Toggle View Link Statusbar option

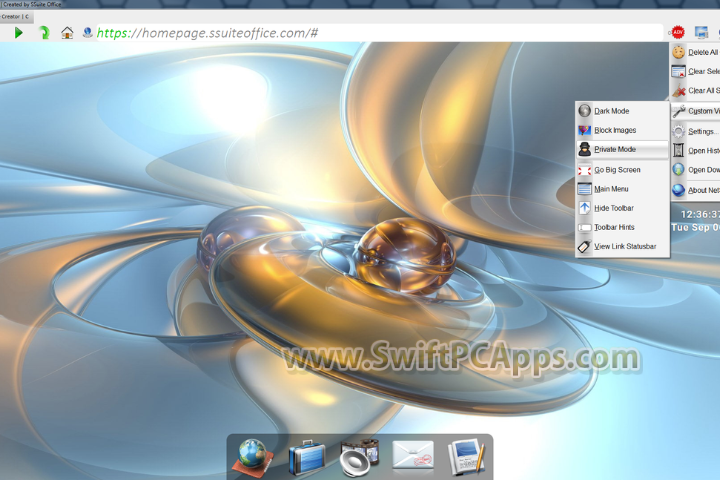pyautogui.click(x=622, y=246)
